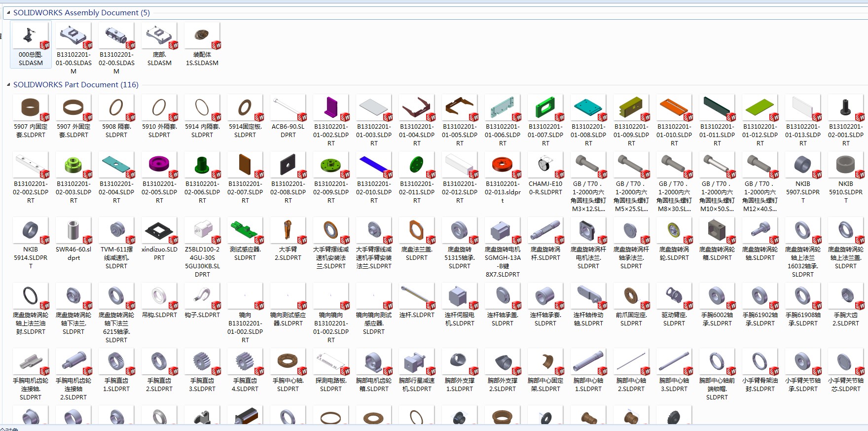Viewport: 868px width, 431px height.
Task: Select the red B13102201-02-013.sldprt flange icon
Action: [x=503, y=165]
